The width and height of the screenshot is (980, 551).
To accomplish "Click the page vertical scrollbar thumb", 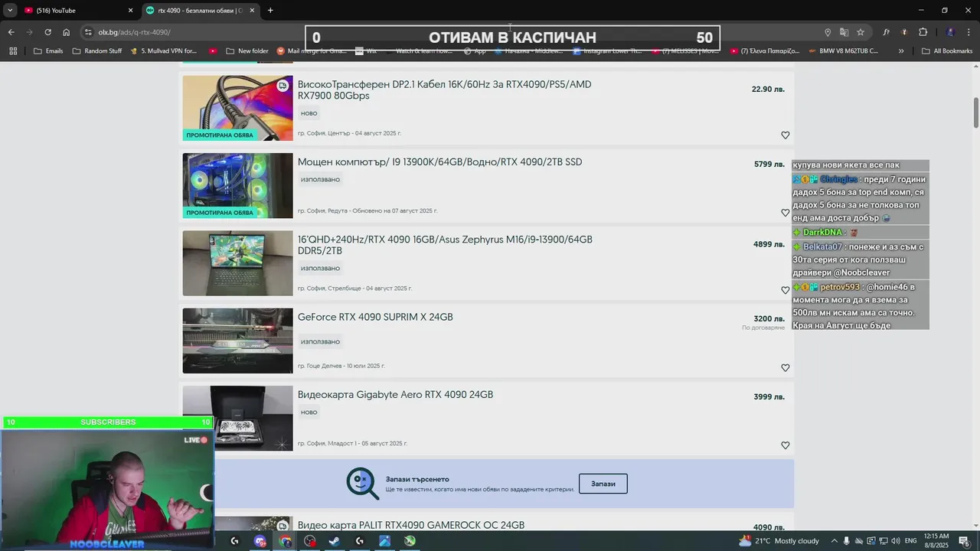I will click(976, 112).
